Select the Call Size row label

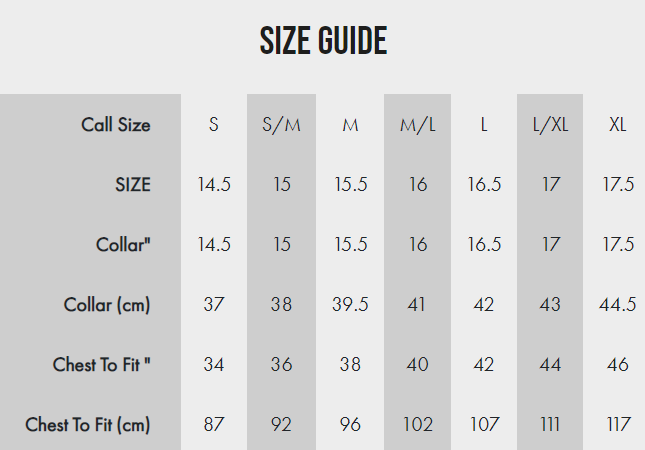pos(116,125)
